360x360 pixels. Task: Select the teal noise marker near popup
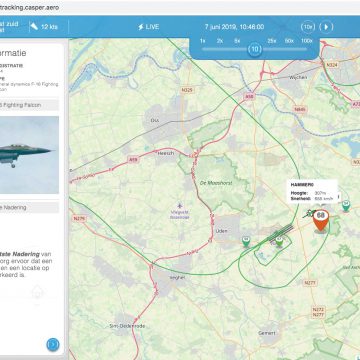tap(346, 206)
